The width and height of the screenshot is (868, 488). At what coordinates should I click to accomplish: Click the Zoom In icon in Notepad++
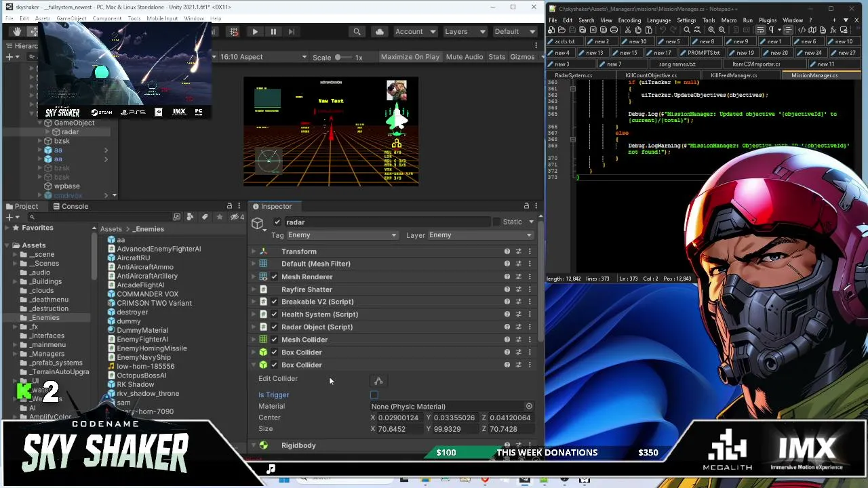(711, 30)
